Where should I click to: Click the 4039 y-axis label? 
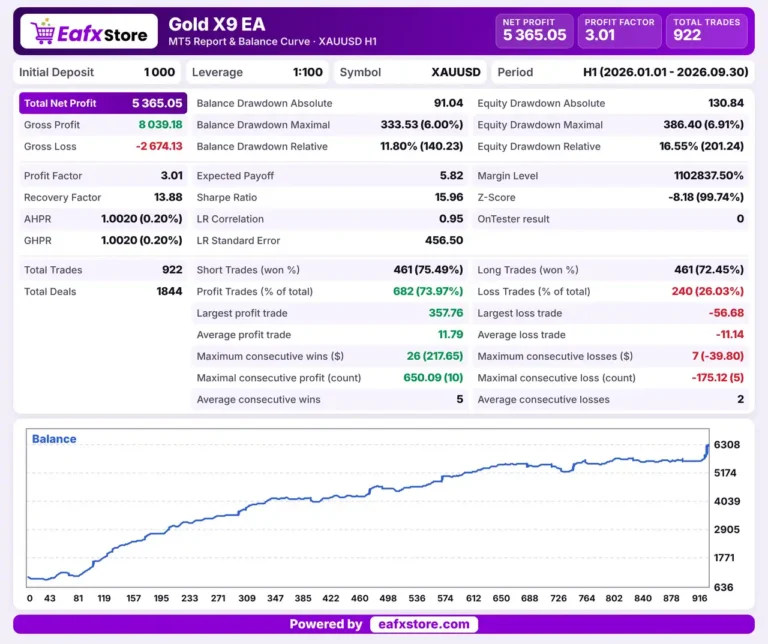[x=726, y=501]
